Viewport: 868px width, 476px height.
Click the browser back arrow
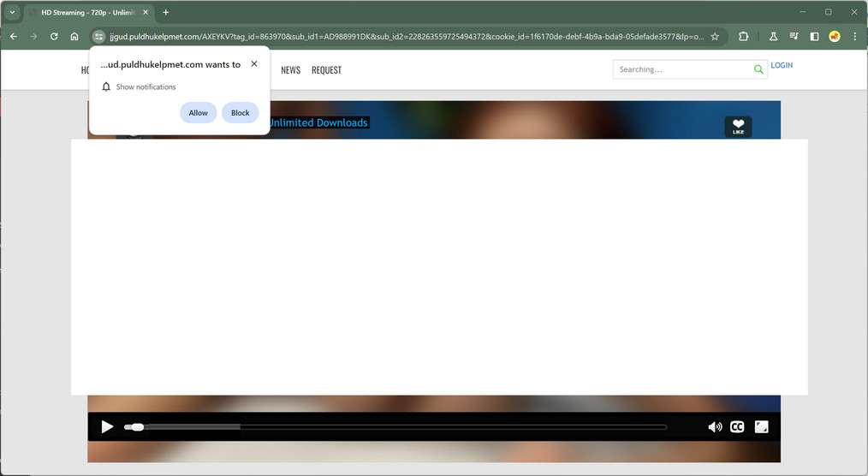click(x=14, y=37)
